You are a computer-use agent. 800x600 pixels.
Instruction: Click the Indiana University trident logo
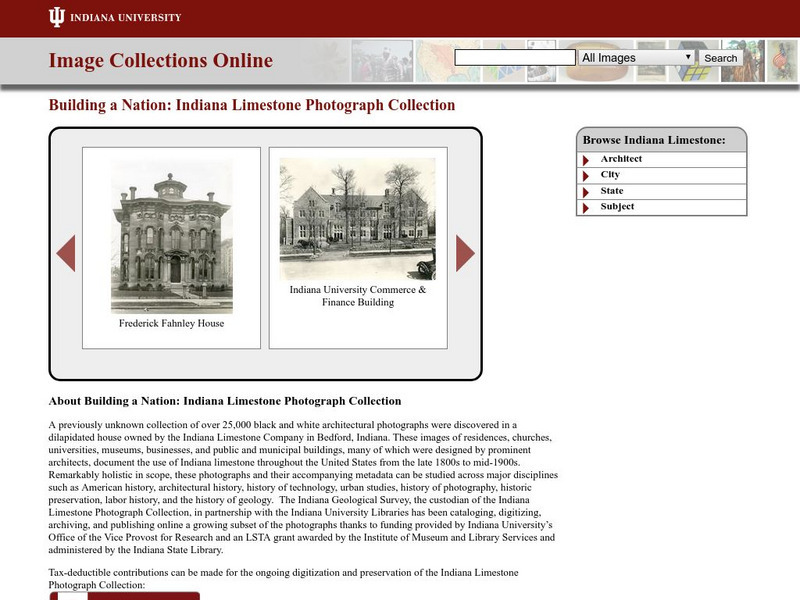pyautogui.click(x=57, y=17)
